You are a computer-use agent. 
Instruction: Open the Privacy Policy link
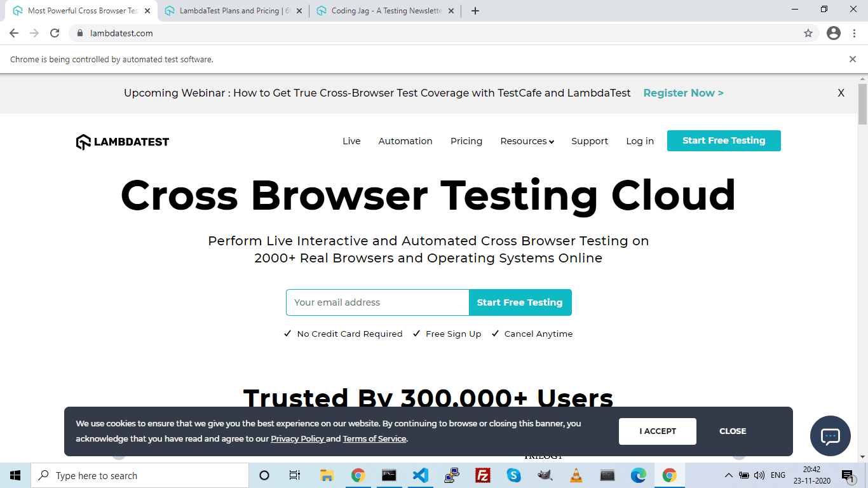point(297,438)
